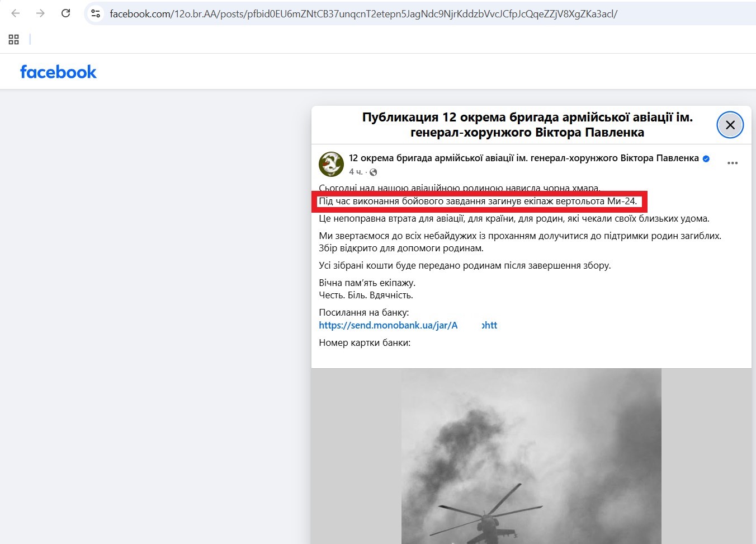Image resolution: width=756 pixels, height=544 pixels.
Task: Click the highlighted Ми-24 sentence
Action: [478, 201]
